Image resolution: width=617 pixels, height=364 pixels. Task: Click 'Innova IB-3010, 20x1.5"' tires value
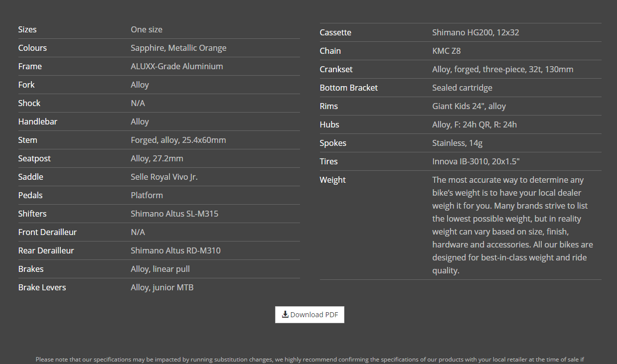pos(476,161)
